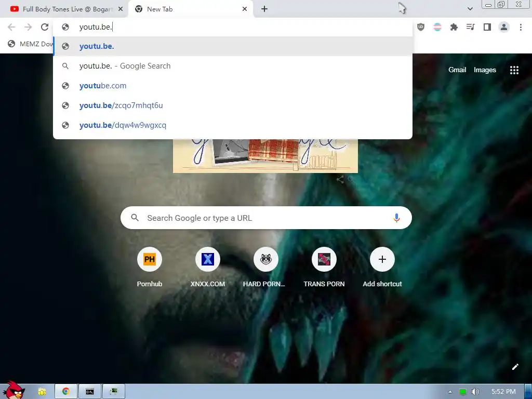Open a new tab with plus button
Viewport: 532px width, 399px height.
point(264,9)
